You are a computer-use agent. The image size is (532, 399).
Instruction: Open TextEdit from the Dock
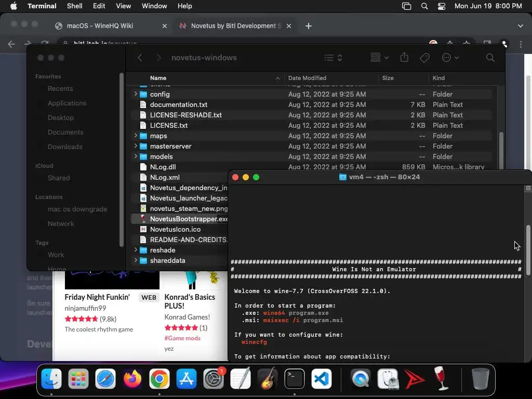[240, 379]
